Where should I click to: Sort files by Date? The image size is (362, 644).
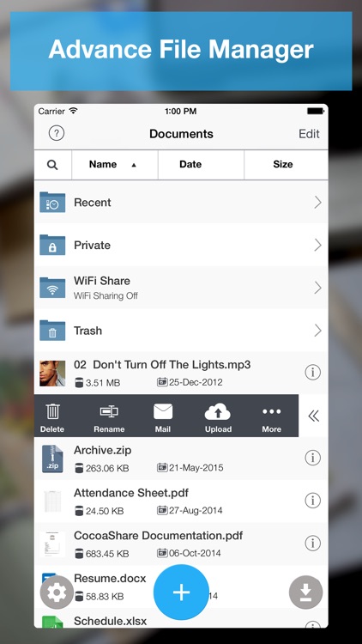pyautogui.click(x=190, y=164)
